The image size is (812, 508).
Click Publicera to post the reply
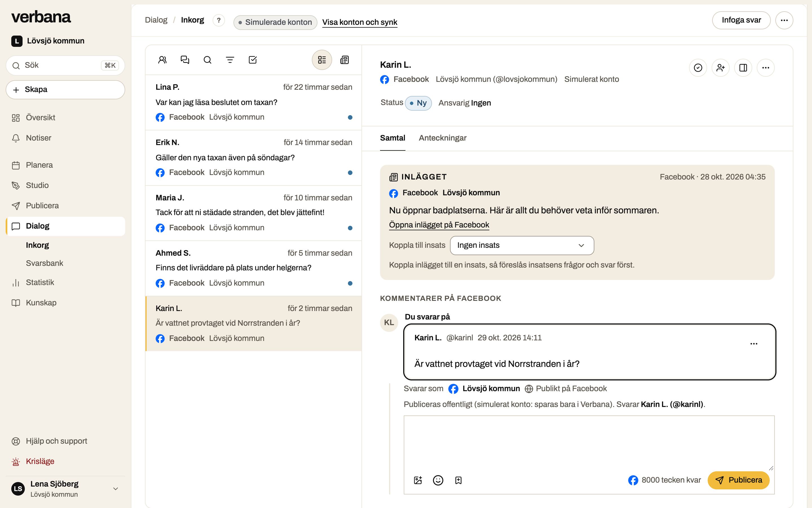pos(738,480)
